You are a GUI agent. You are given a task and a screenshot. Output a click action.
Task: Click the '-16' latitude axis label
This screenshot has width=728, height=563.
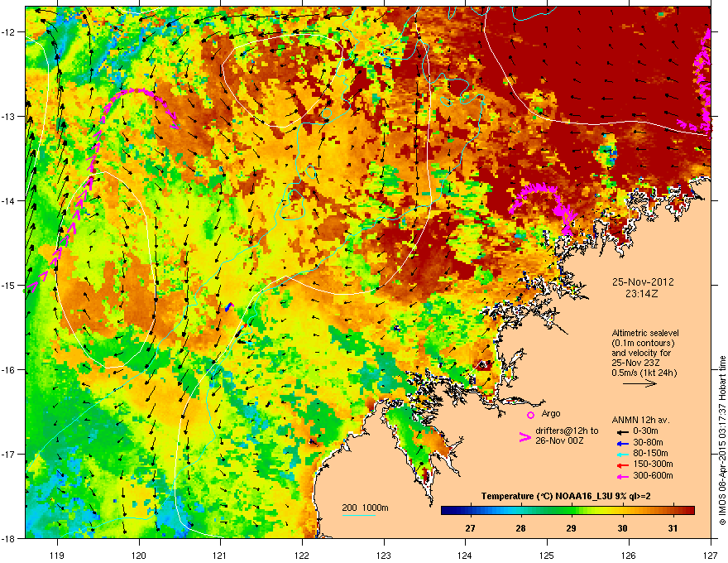pos(8,370)
